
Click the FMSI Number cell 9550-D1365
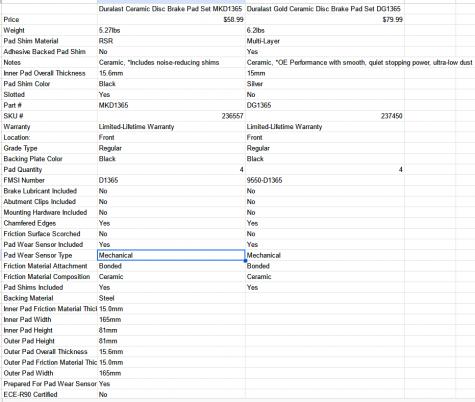(325, 180)
